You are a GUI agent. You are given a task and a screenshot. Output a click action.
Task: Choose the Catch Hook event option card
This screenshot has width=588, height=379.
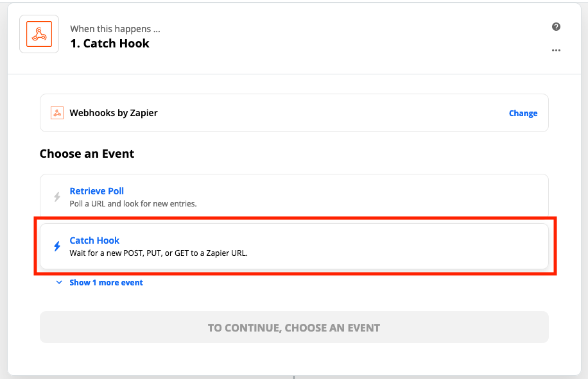(295, 246)
